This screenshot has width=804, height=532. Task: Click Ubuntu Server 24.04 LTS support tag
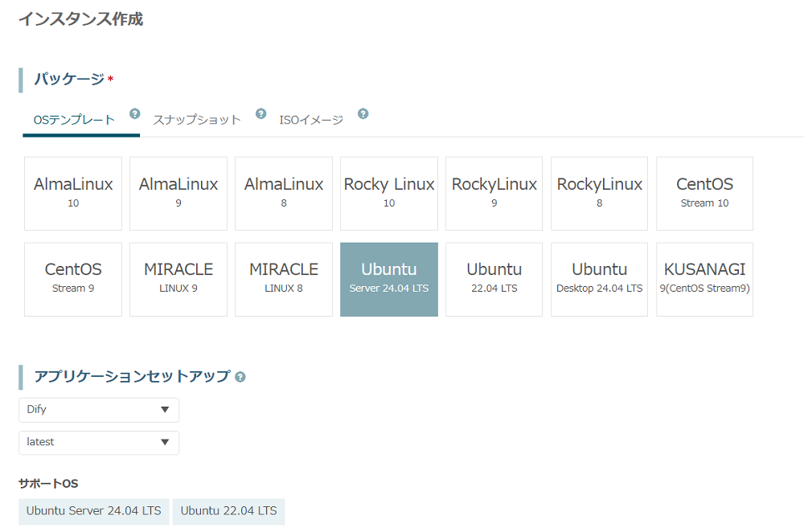pyautogui.click(x=93, y=511)
